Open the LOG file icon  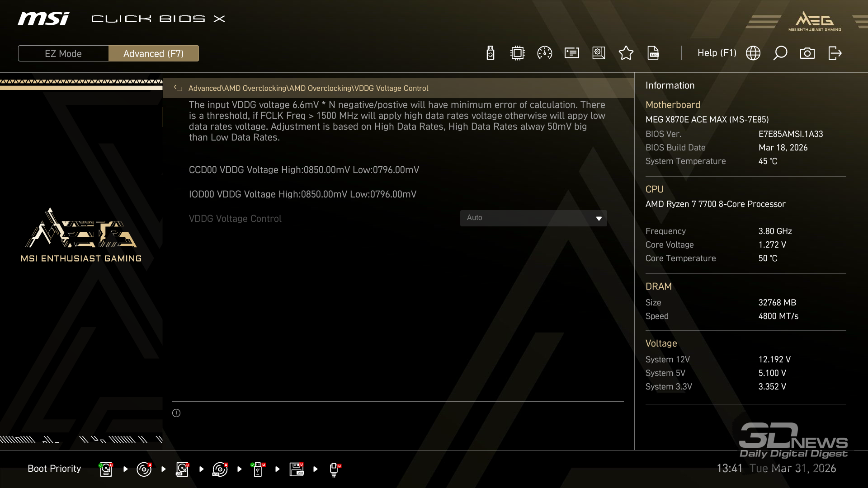tap(653, 53)
